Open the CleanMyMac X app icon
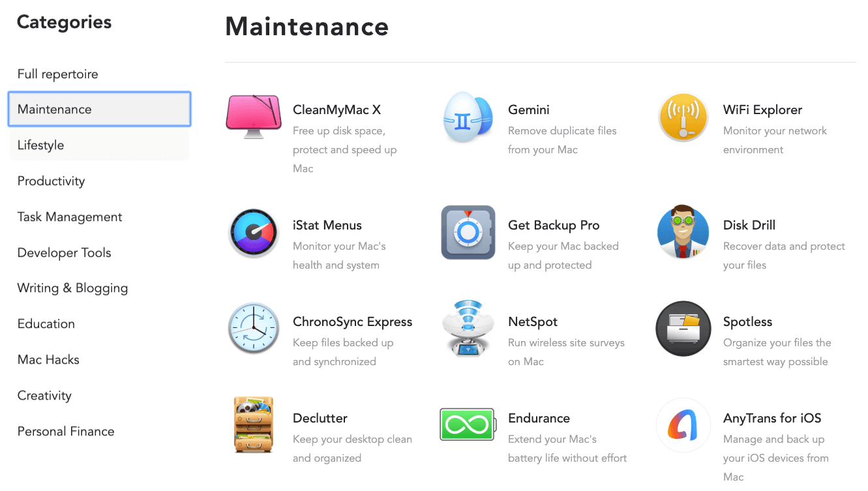Viewport: 868px width, 491px height. pyautogui.click(x=253, y=117)
